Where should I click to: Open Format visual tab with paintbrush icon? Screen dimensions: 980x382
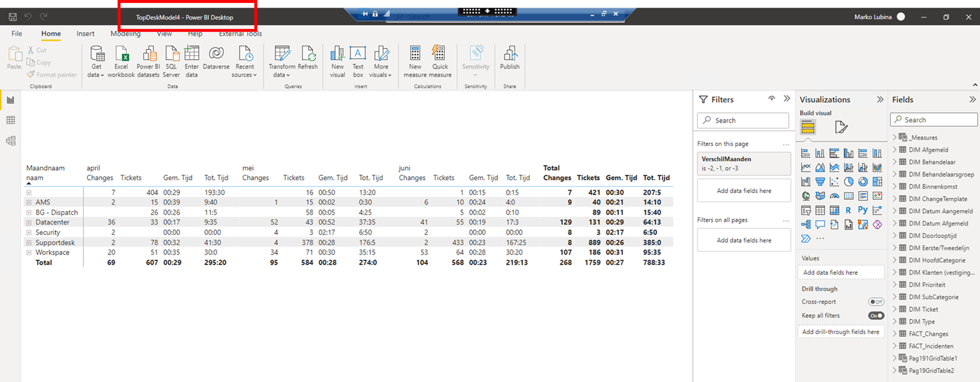pyautogui.click(x=841, y=127)
